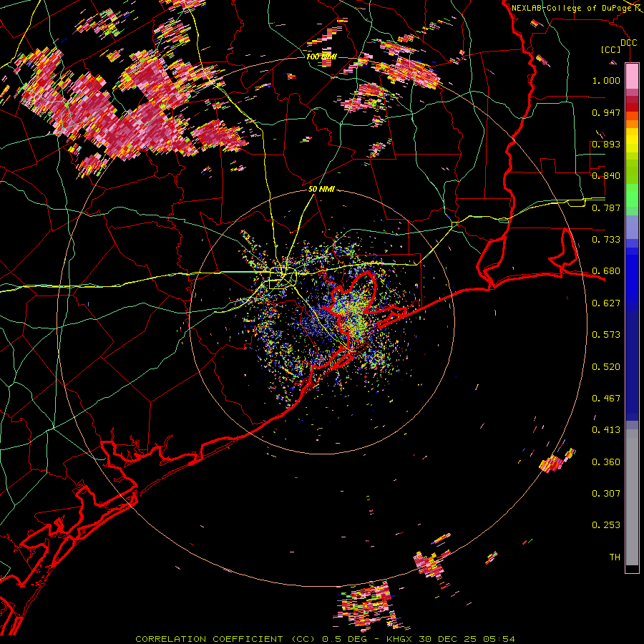Click the 0.413 scale value
The height and width of the screenshot is (644, 644).
(606, 430)
